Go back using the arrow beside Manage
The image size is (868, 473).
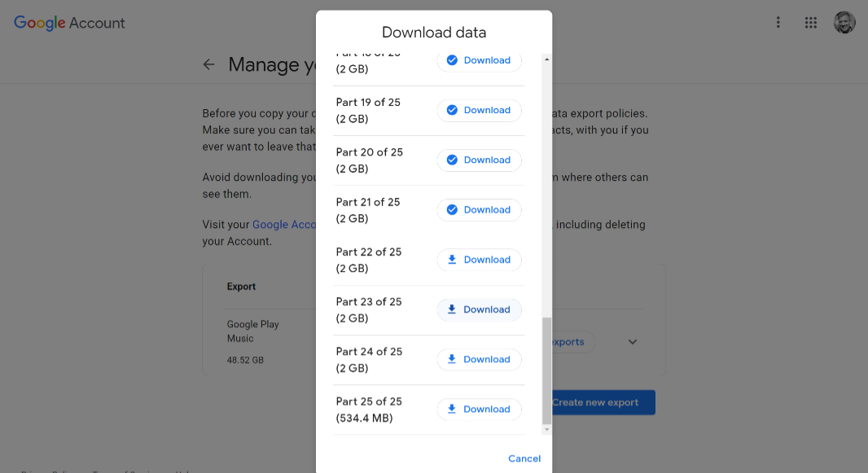(x=208, y=65)
